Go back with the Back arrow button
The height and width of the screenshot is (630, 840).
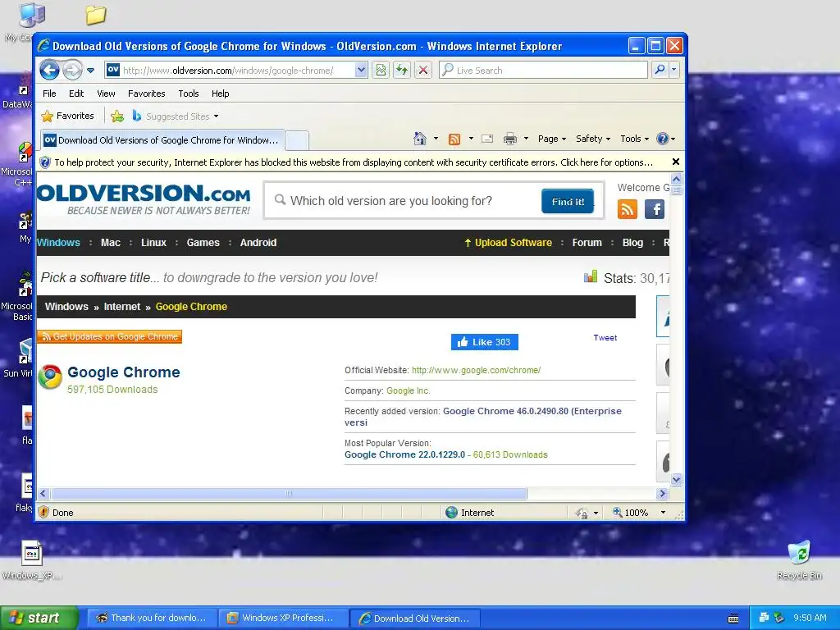pyautogui.click(x=49, y=71)
